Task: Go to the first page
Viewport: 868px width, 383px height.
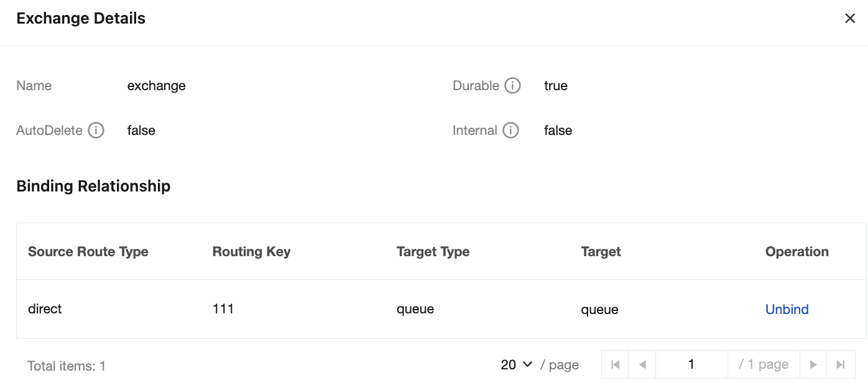Action: point(616,365)
